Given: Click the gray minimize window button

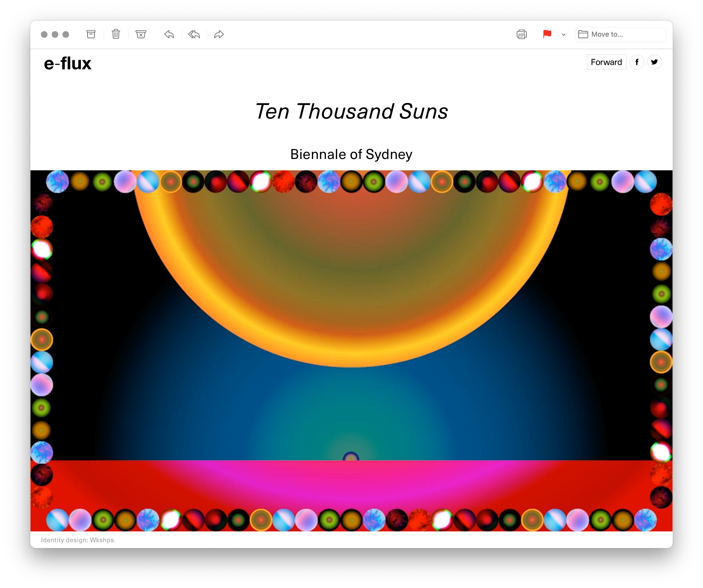Looking at the screenshot, I should pyautogui.click(x=55, y=34).
